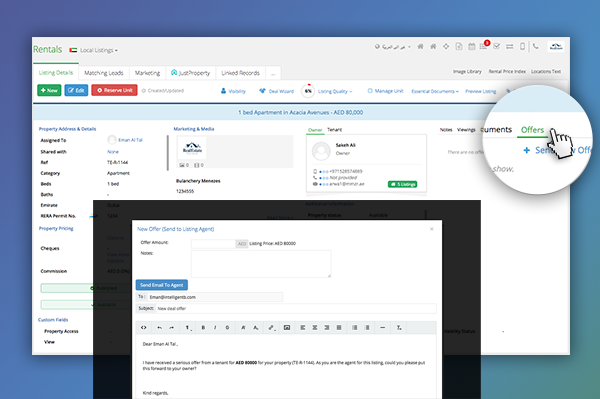This screenshot has height=399, width=600.
Task: Click the property logo thumbnail in Marketing & Media
Action: [x=192, y=147]
